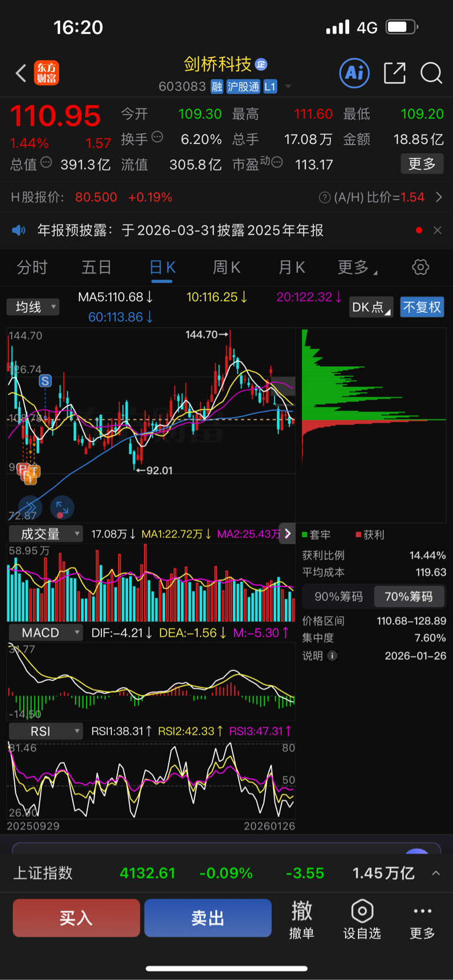Image resolution: width=453 pixels, height=980 pixels.
Task: Dismiss the 年报预披露 notice
Action: 437,230
